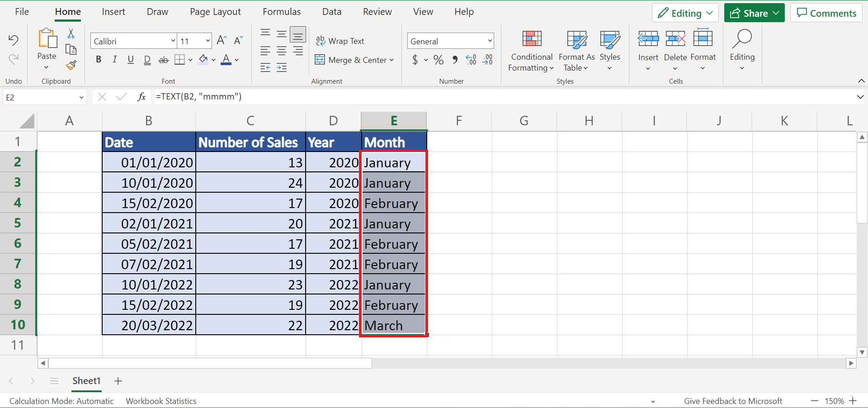Screen dimensions: 868x408
Task: Expand the fill color dropdown arrow
Action: coord(213,60)
